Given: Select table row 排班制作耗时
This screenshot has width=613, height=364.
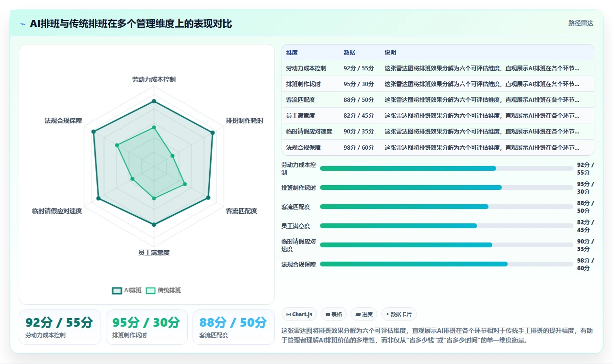Looking at the screenshot, I should [438, 84].
